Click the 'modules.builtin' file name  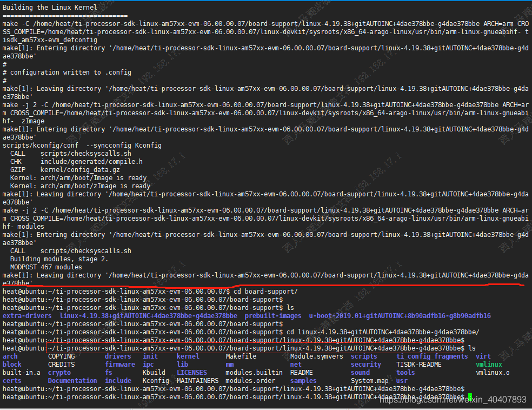pos(254,373)
